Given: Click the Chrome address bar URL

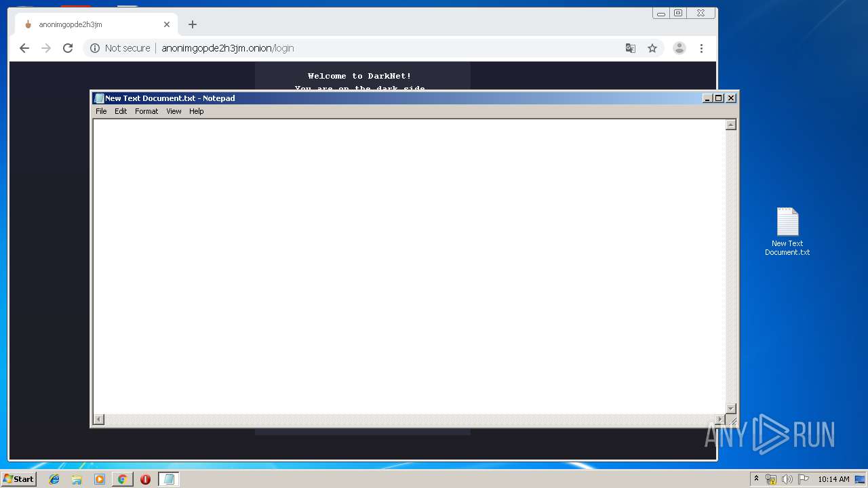Looking at the screenshot, I should click(x=228, y=48).
